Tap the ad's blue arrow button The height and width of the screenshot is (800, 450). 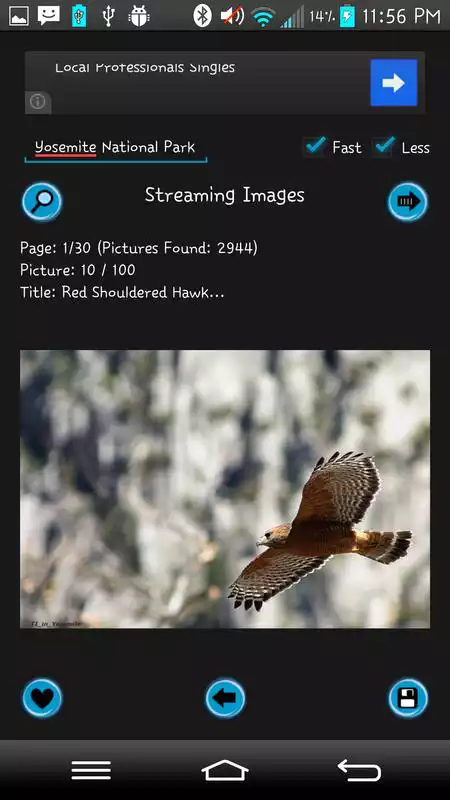point(394,83)
